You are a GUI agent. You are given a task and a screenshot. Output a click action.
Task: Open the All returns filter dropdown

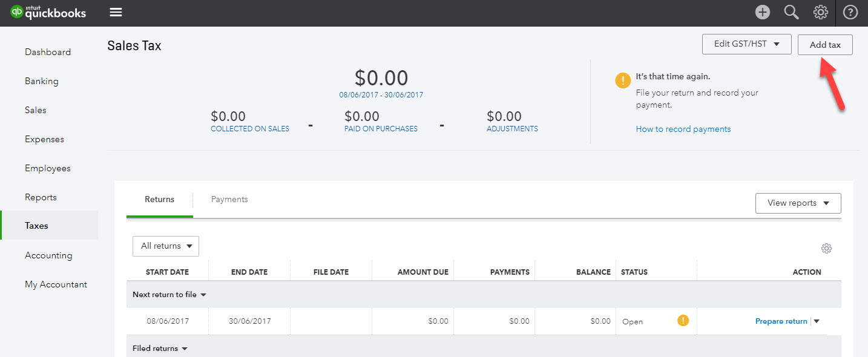point(165,246)
